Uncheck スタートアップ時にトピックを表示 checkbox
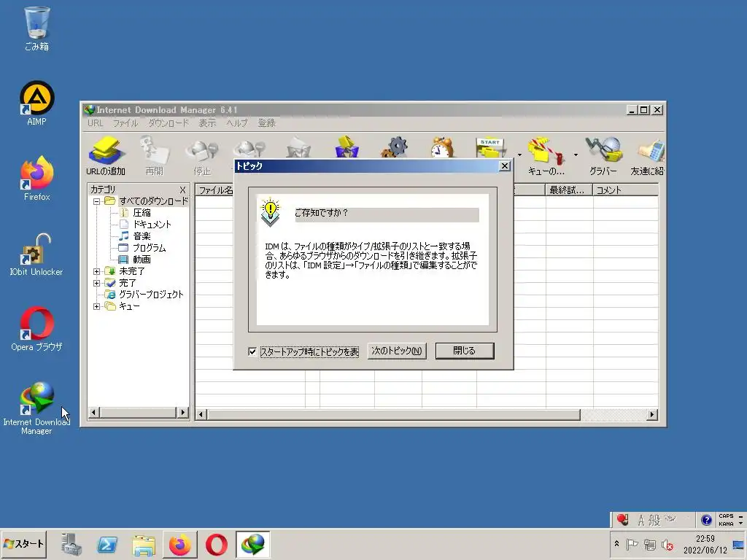This screenshot has width=747, height=560. click(x=252, y=351)
